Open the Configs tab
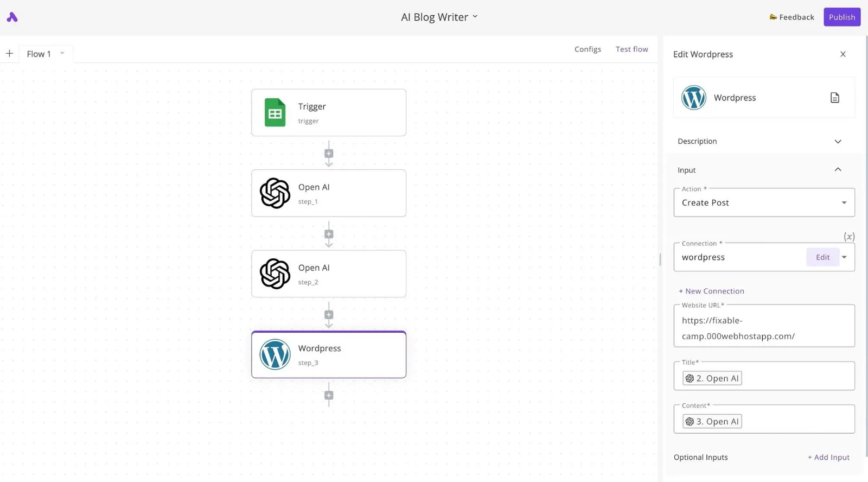The width and height of the screenshot is (868, 482). click(x=588, y=49)
